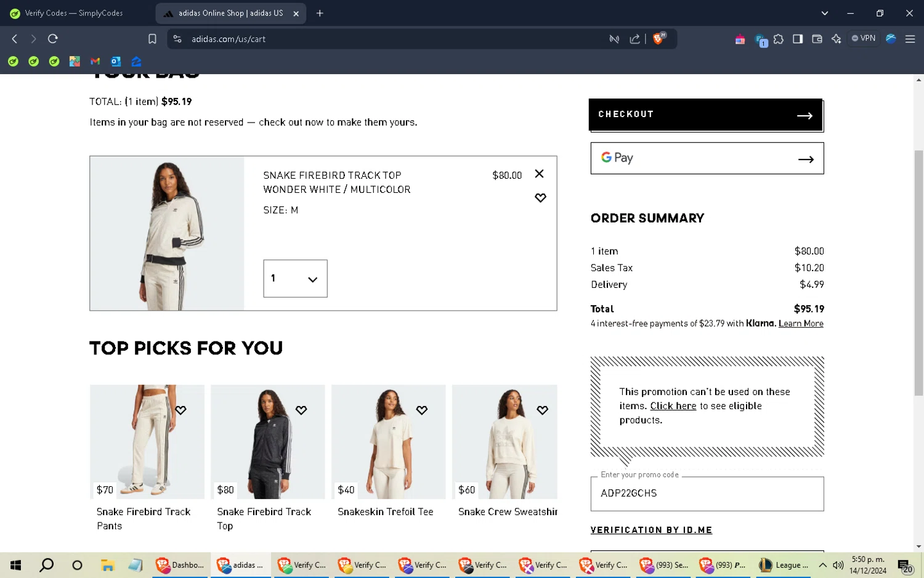Screen dimensions: 924x578
Task: Pay with the Google Pay button
Action: [707, 158]
